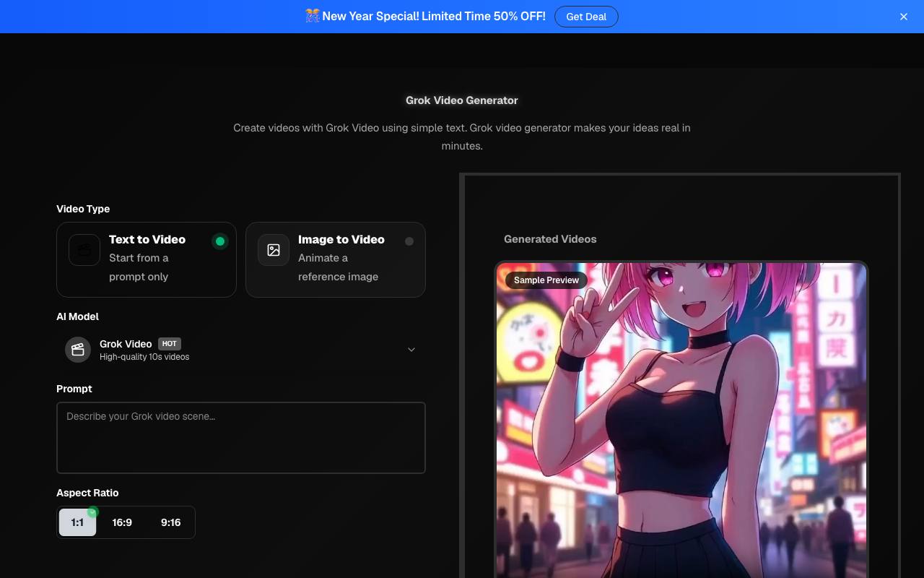
Task: Click the Generated Videos heading
Action: (550, 239)
